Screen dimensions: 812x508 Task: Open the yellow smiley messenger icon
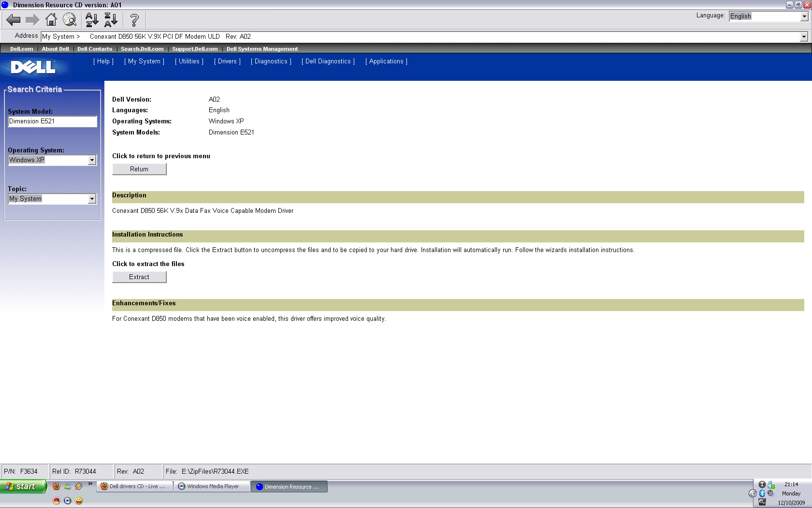point(79,501)
